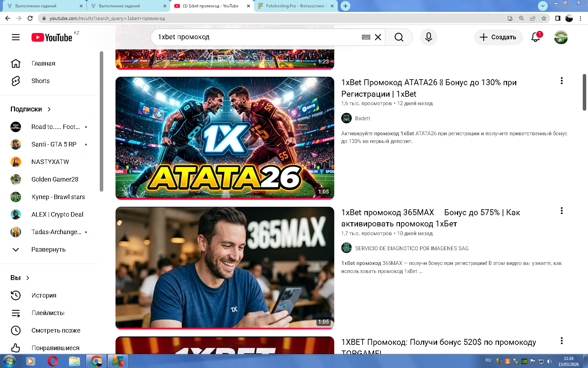Open File Explorer from the taskbar
588x368 pixels.
[x=74, y=361]
